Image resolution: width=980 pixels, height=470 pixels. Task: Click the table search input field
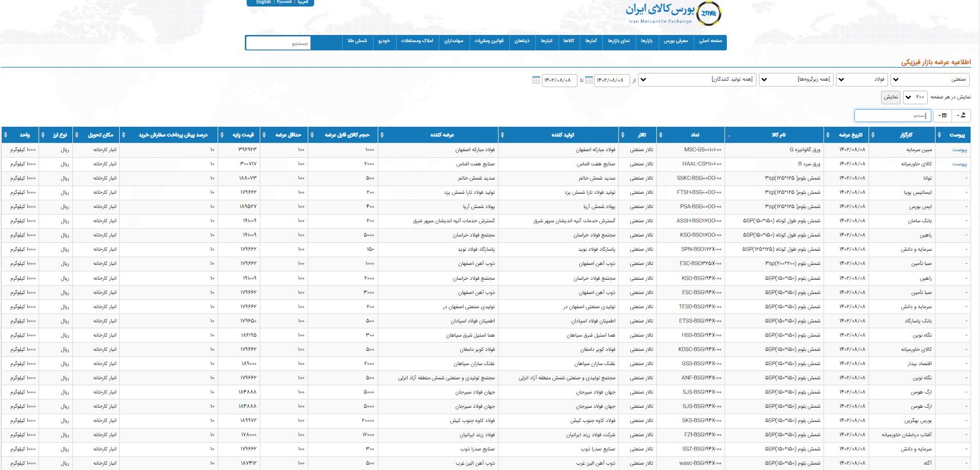click(x=893, y=116)
